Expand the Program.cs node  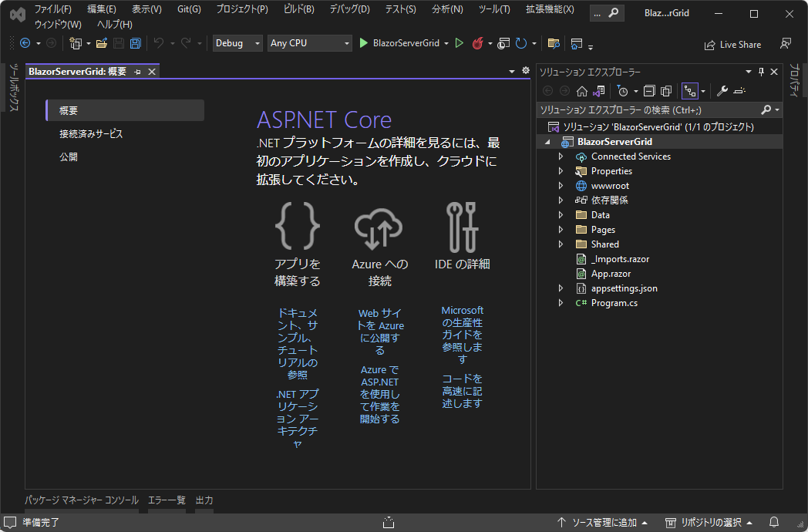(561, 303)
